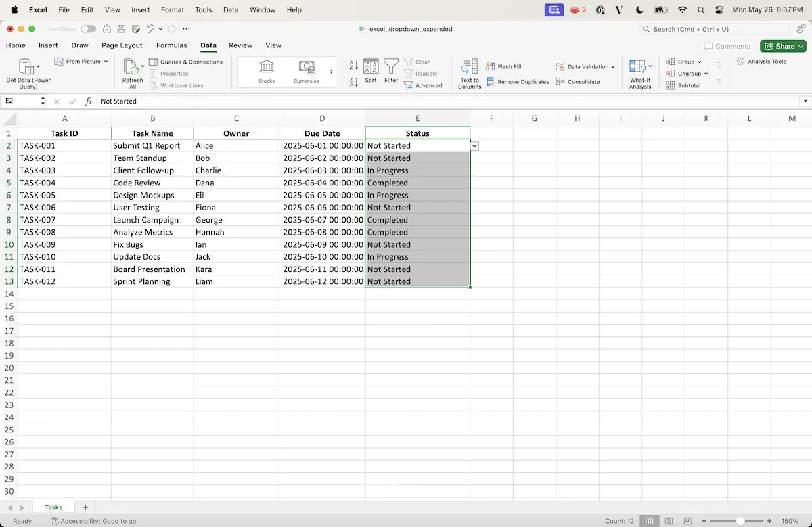
Task: Switch to the Insert ribbon tab
Action: pos(48,45)
